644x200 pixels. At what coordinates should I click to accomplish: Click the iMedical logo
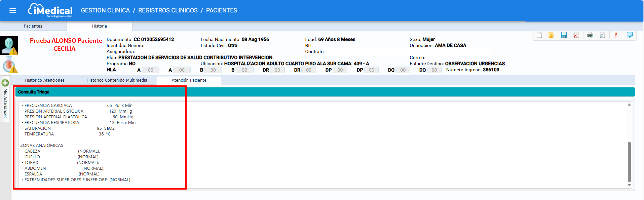point(50,10)
